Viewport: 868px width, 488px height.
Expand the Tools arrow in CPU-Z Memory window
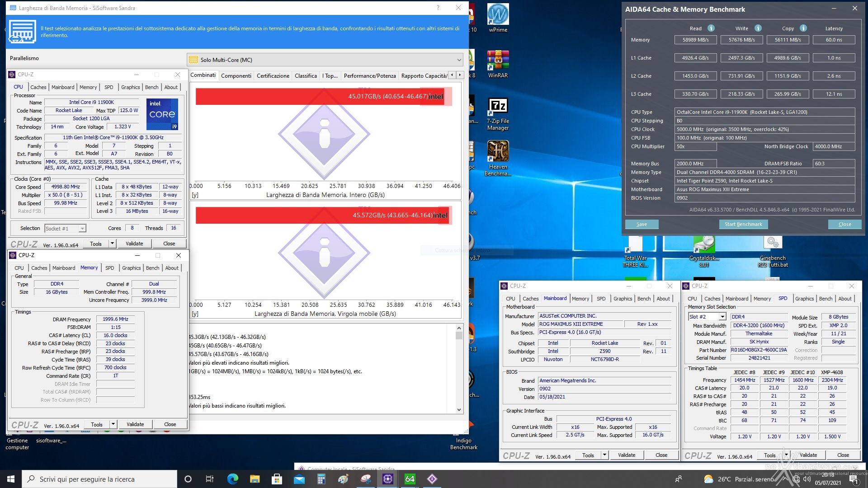pos(113,424)
